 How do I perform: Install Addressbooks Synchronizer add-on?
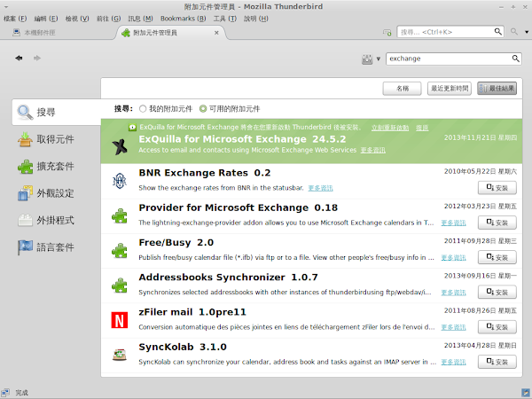pyautogui.click(x=497, y=292)
